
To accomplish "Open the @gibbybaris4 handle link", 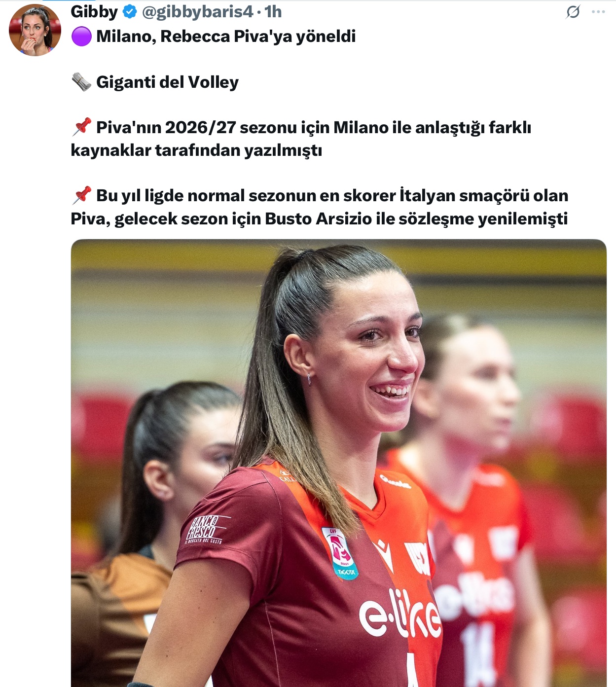I will coord(197,12).
